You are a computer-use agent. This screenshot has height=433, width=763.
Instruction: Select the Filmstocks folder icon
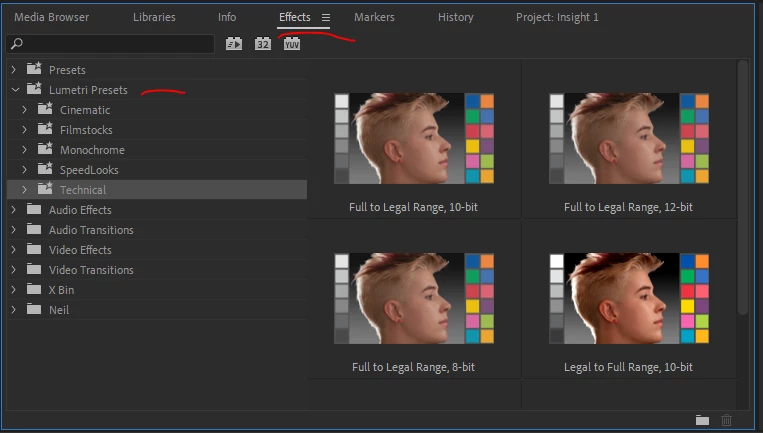pos(45,128)
